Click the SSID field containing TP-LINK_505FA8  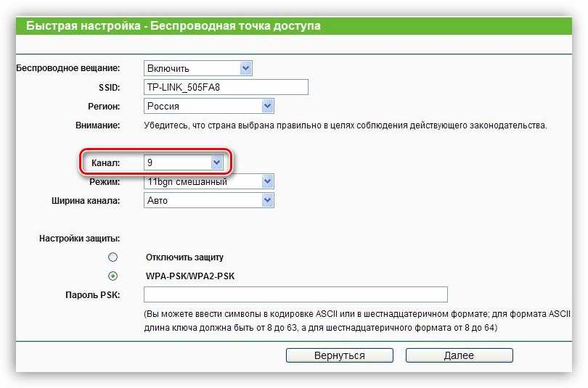226,87
